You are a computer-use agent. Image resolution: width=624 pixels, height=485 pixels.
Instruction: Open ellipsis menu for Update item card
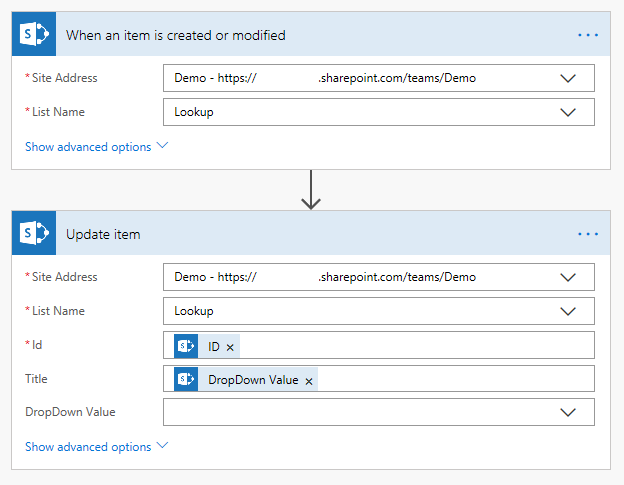click(x=587, y=234)
